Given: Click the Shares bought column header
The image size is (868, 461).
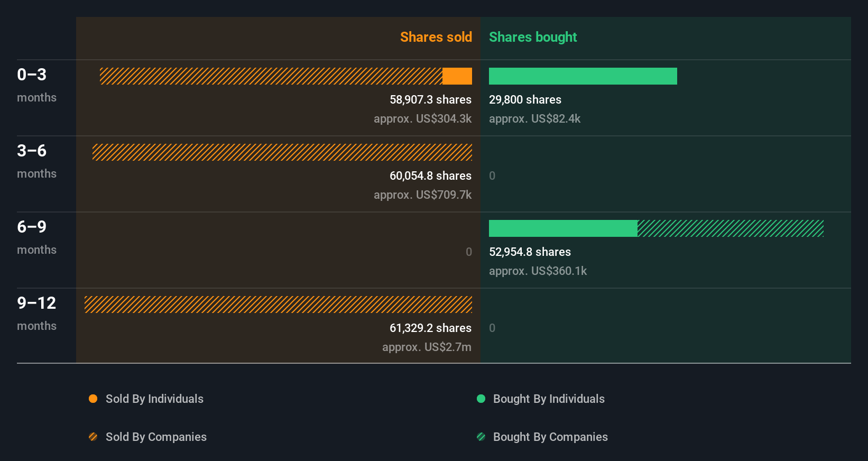Looking at the screenshot, I should (533, 37).
